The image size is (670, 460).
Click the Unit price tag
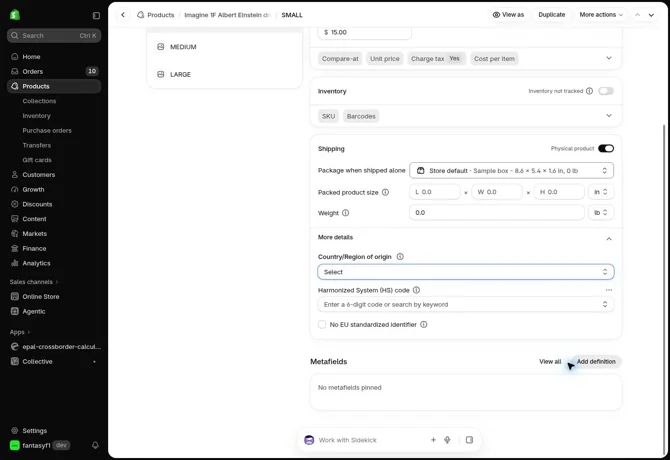tap(385, 59)
